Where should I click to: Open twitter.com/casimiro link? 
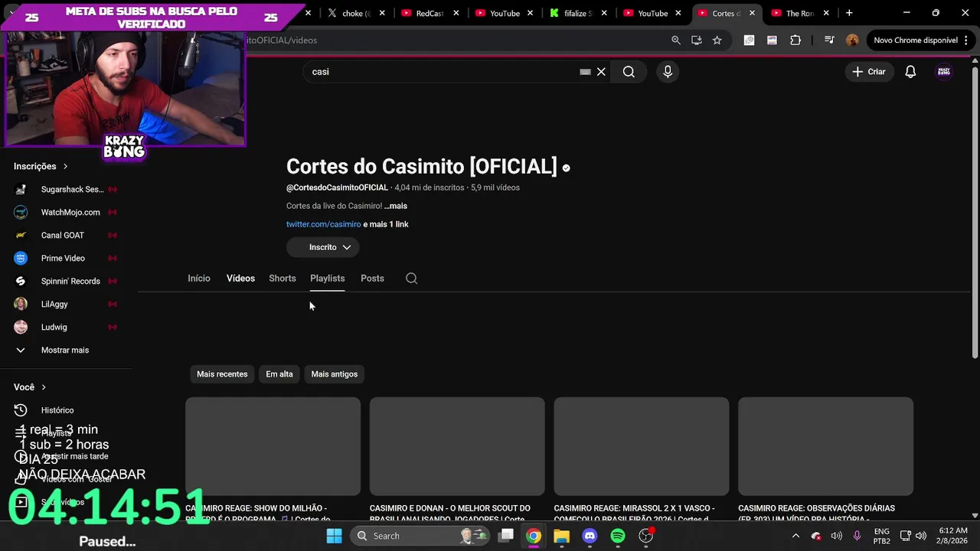tap(323, 224)
